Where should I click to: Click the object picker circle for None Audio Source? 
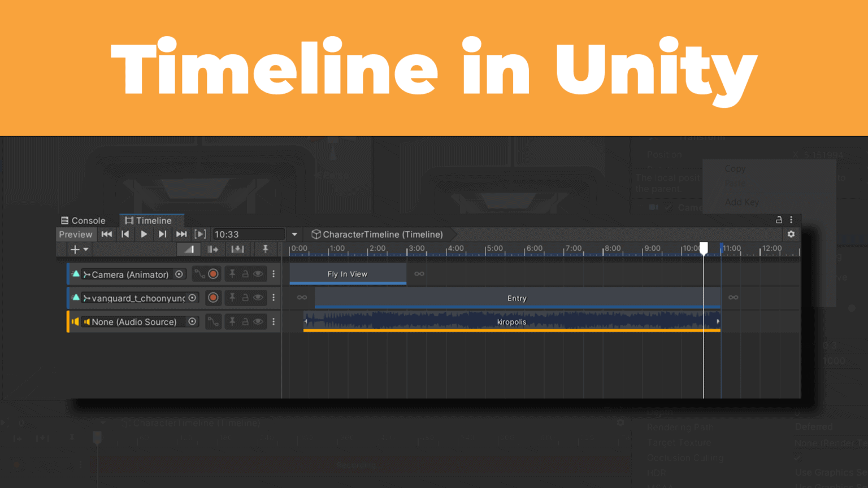pos(193,321)
